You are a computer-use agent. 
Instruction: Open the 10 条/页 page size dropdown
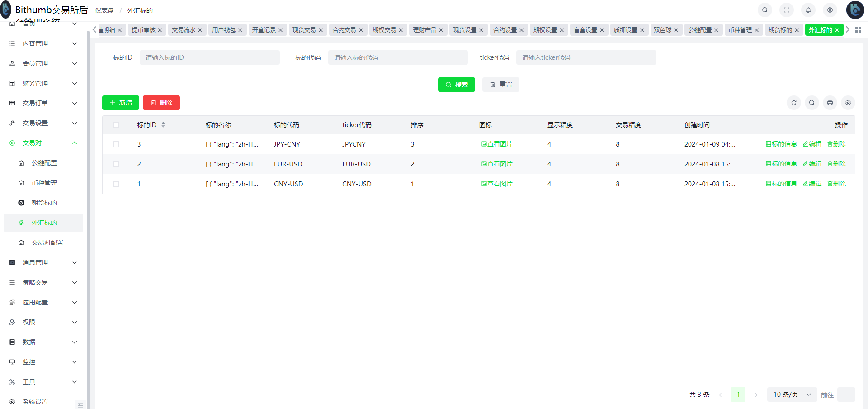[x=792, y=395]
